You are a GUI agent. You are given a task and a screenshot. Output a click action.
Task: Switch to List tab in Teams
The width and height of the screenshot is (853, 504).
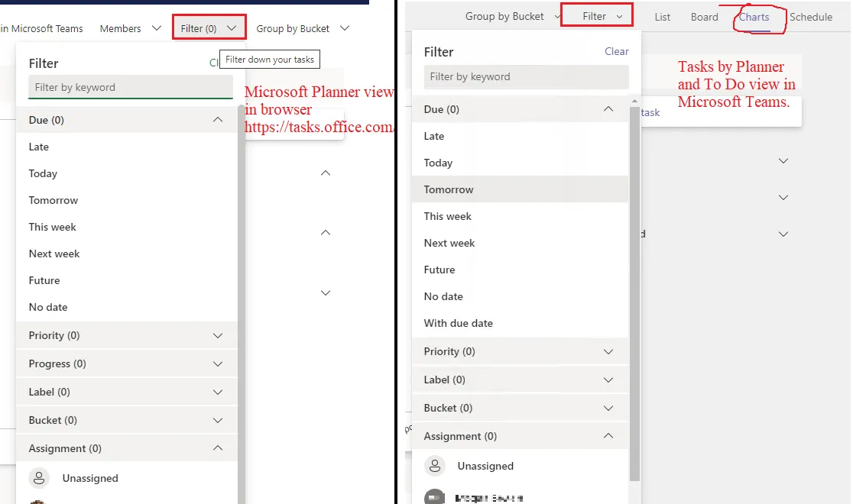coord(662,17)
